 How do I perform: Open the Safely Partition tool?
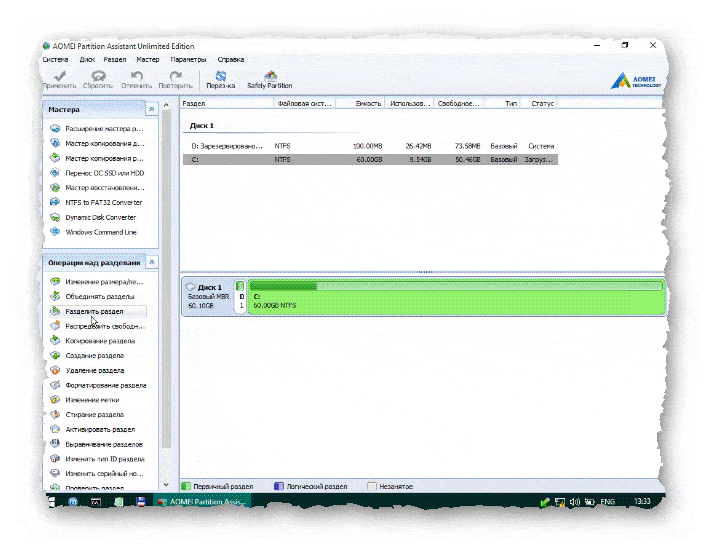tap(269, 80)
